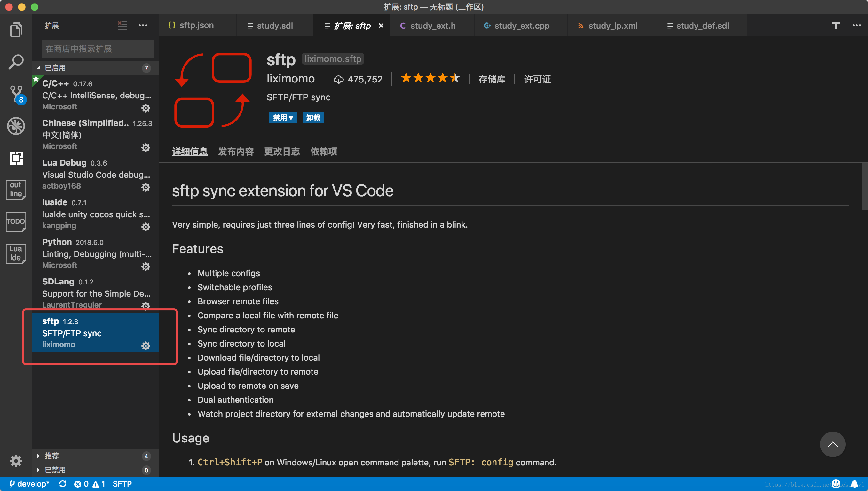Open the Explorer files icon
This screenshot has height=491, width=868.
[16, 30]
